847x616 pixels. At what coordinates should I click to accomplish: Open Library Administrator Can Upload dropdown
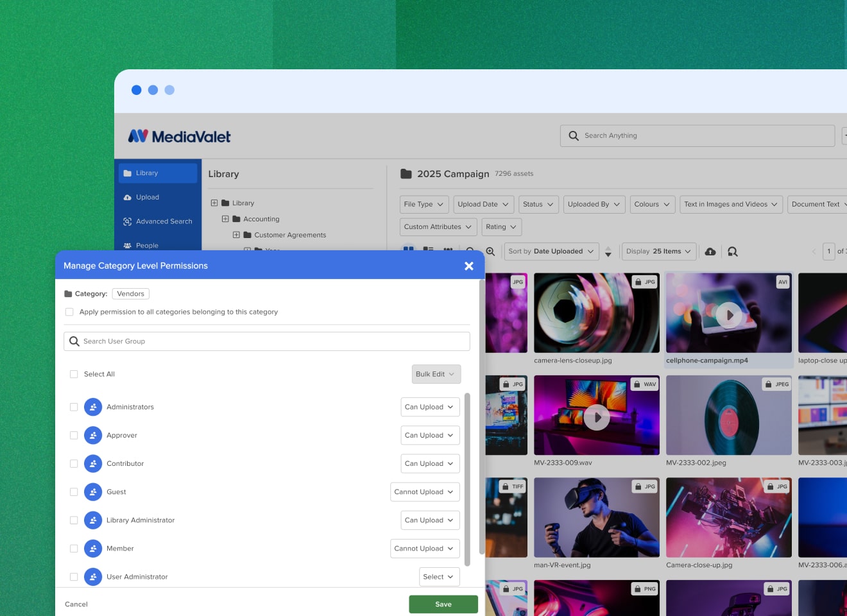tap(430, 520)
